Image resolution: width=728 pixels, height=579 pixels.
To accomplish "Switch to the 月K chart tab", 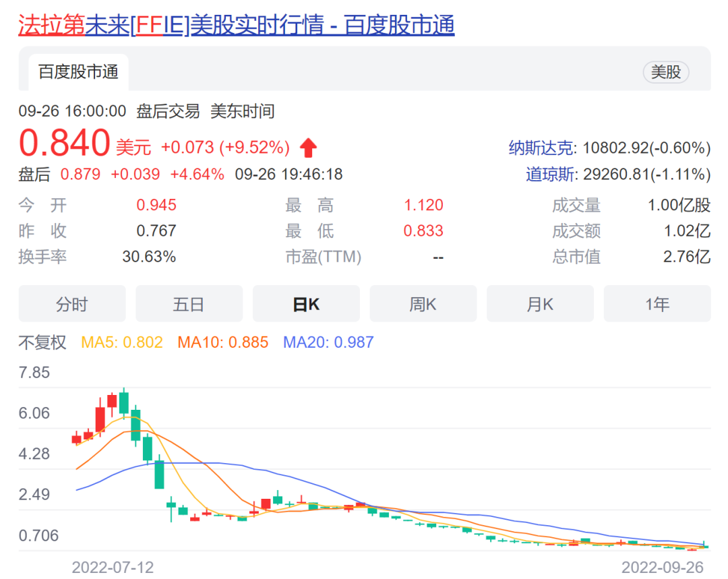I will [540, 304].
